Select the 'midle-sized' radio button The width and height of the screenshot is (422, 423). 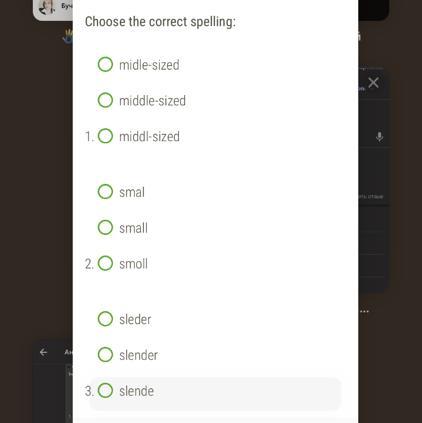click(105, 64)
